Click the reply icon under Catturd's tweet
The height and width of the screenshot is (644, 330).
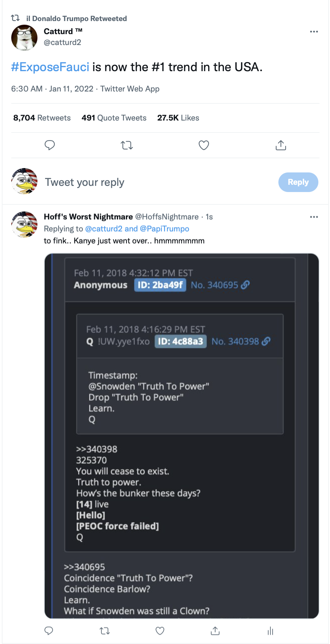(49, 145)
